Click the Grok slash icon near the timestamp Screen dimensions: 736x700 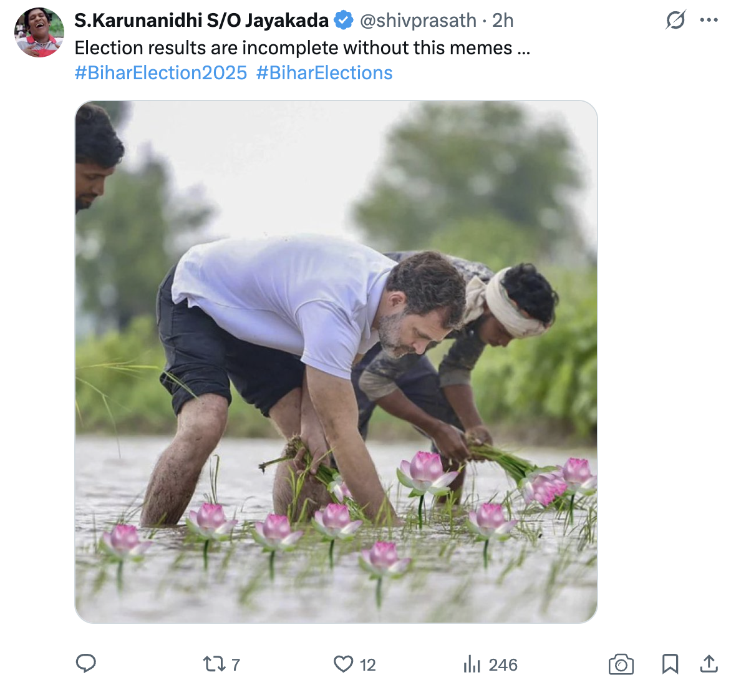[x=675, y=20]
